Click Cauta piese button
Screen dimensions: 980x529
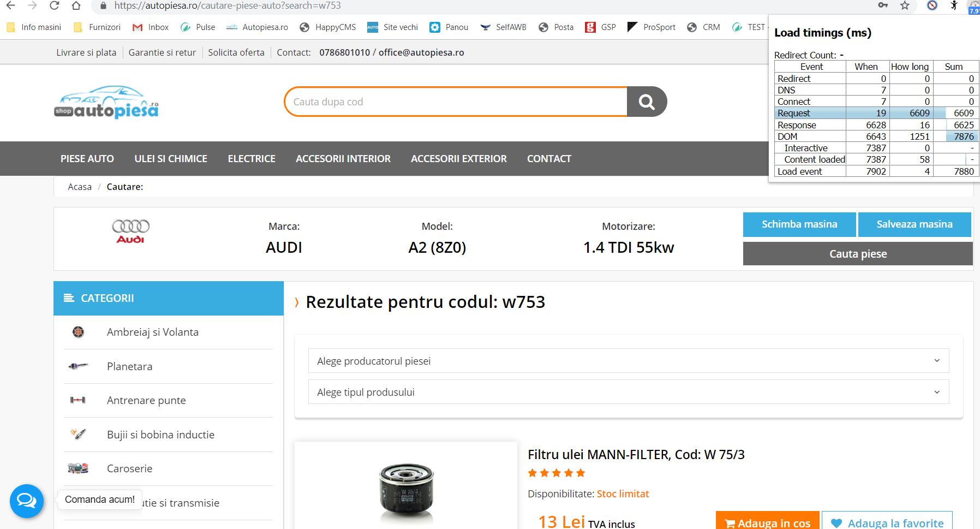858,254
